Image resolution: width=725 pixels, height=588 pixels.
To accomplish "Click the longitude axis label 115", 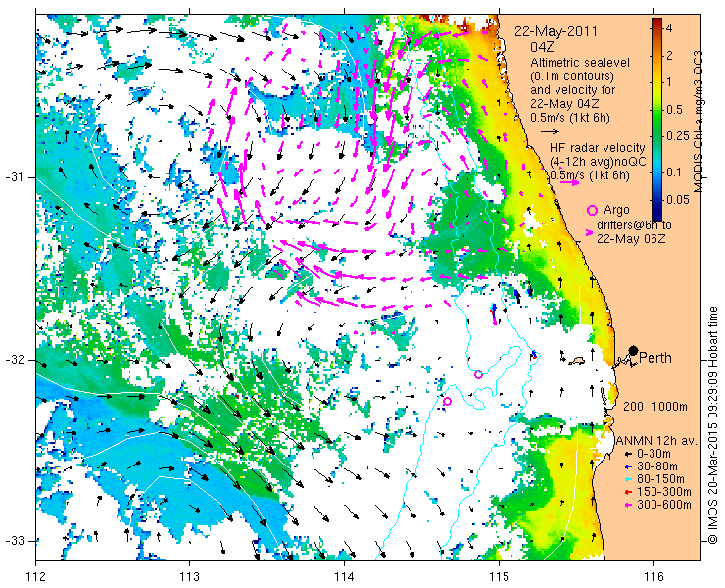I will (x=499, y=577).
